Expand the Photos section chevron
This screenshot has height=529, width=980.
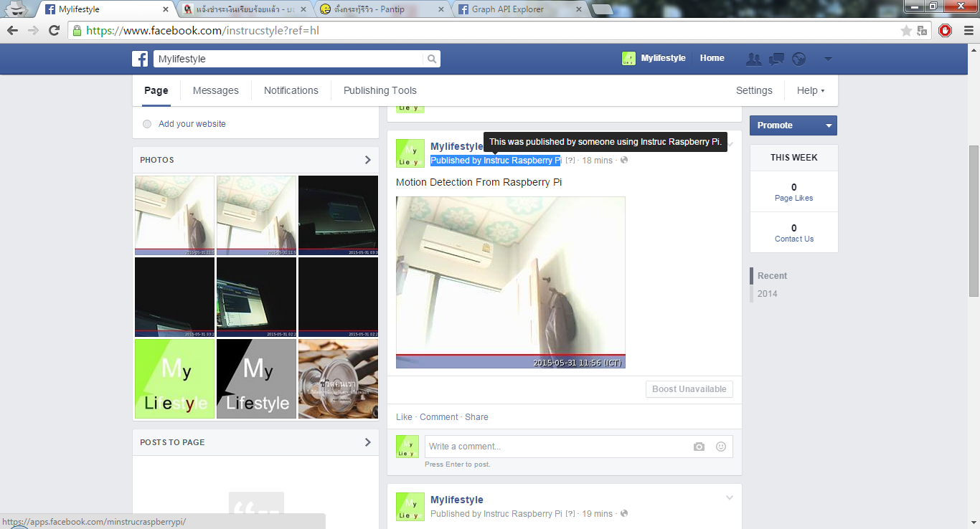pyautogui.click(x=368, y=160)
